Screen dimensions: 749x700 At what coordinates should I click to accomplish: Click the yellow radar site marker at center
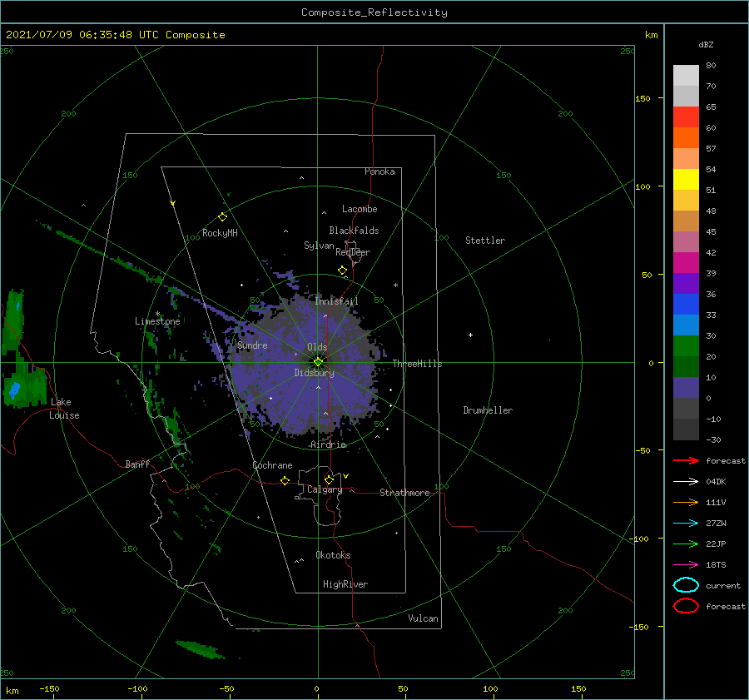point(318,362)
